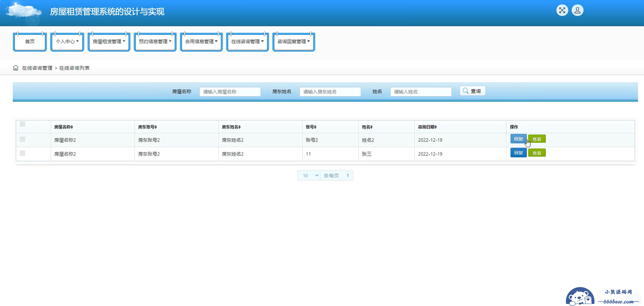Sort by 咨询日期 column arrows

(435, 127)
